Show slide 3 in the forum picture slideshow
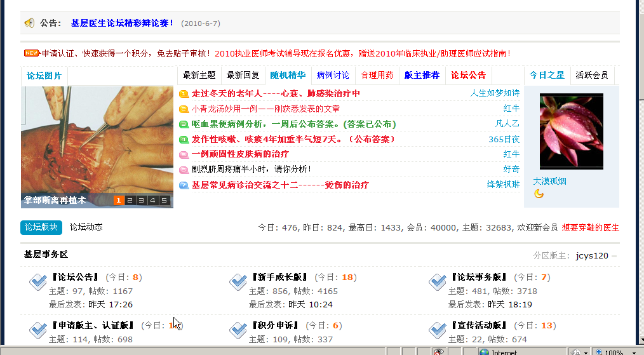 (x=142, y=201)
